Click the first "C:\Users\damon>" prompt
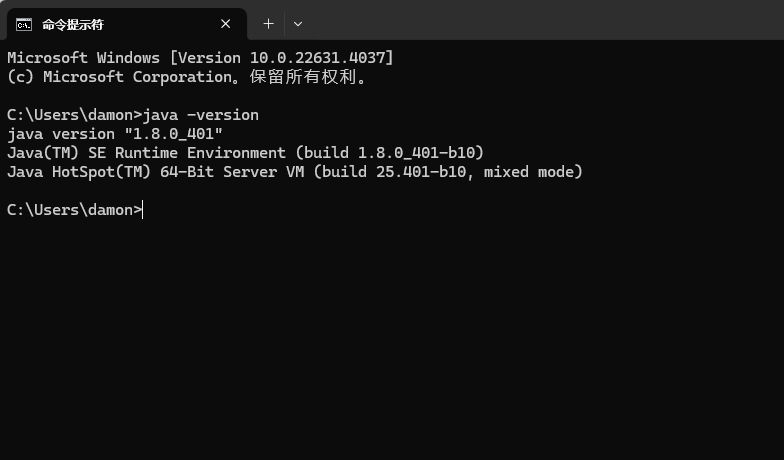The image size is (784, 460). [x=75, y=115]
